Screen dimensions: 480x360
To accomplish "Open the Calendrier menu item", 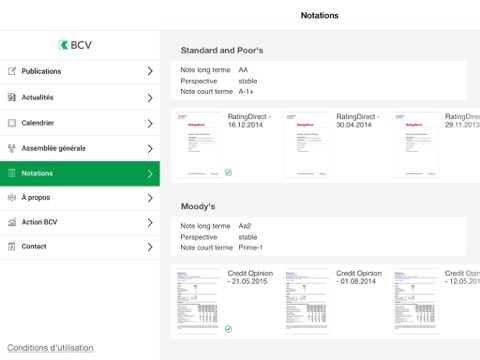I will coord(80,123).
